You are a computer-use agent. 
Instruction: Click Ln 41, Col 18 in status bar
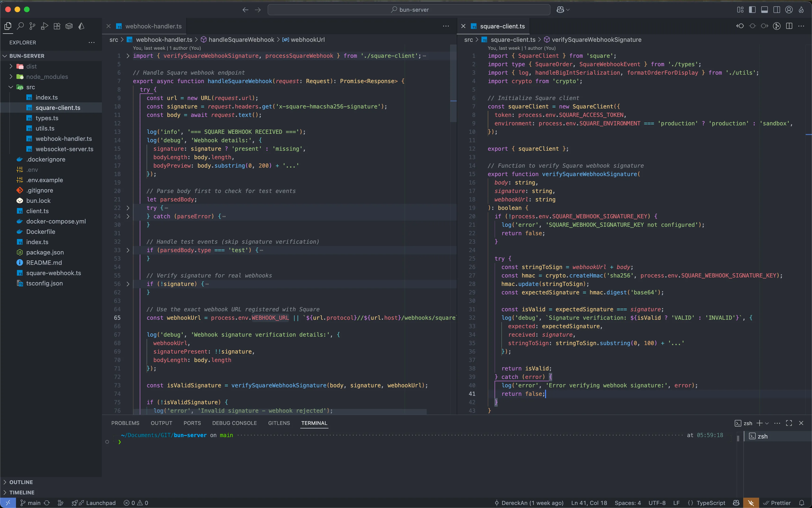(x=589, y=503)
